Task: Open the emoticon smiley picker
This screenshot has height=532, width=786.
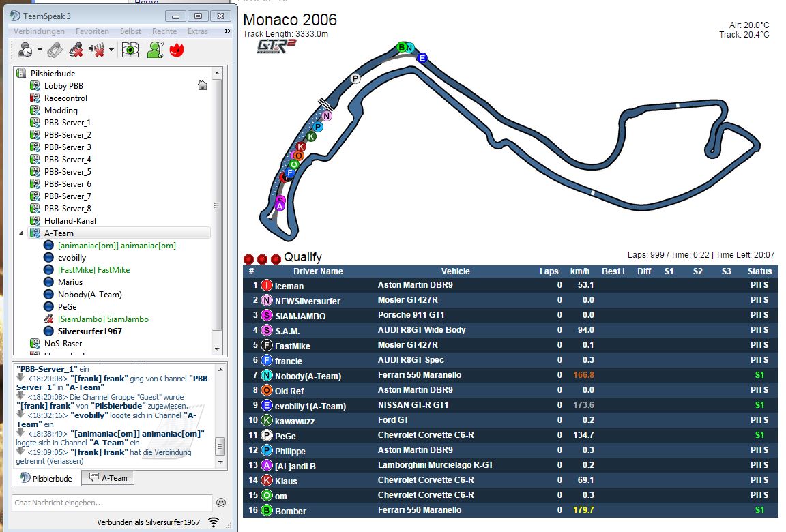Action: 221,503
